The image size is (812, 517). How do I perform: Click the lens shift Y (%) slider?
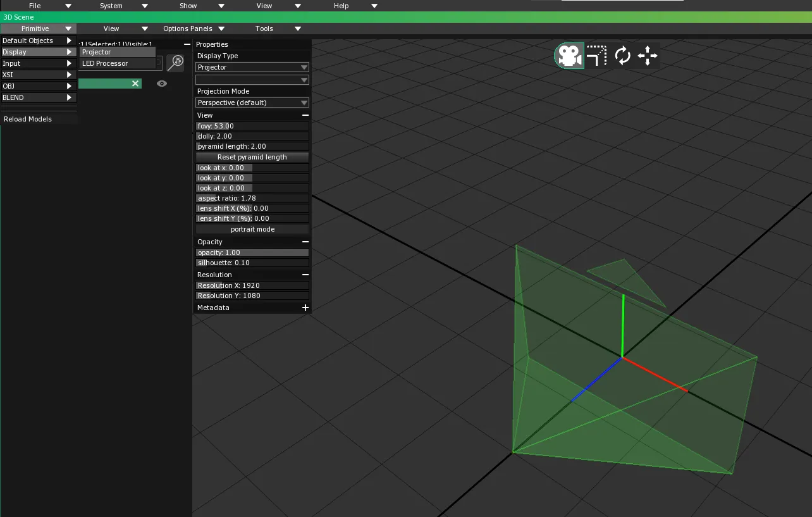coord(252,218)
